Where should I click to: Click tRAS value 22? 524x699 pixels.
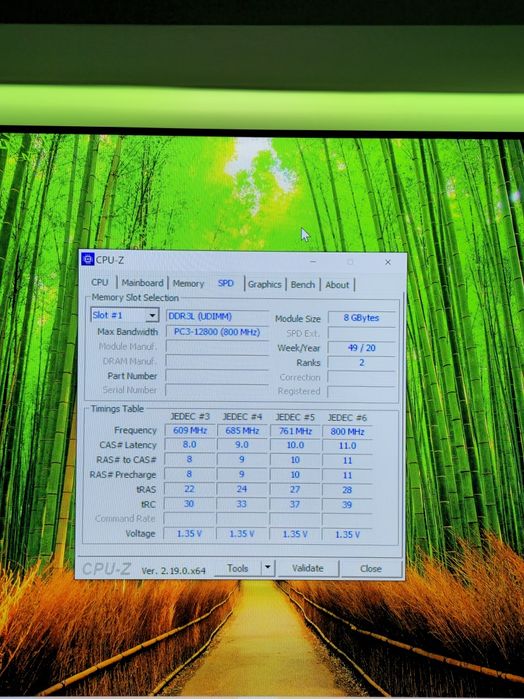190,489
